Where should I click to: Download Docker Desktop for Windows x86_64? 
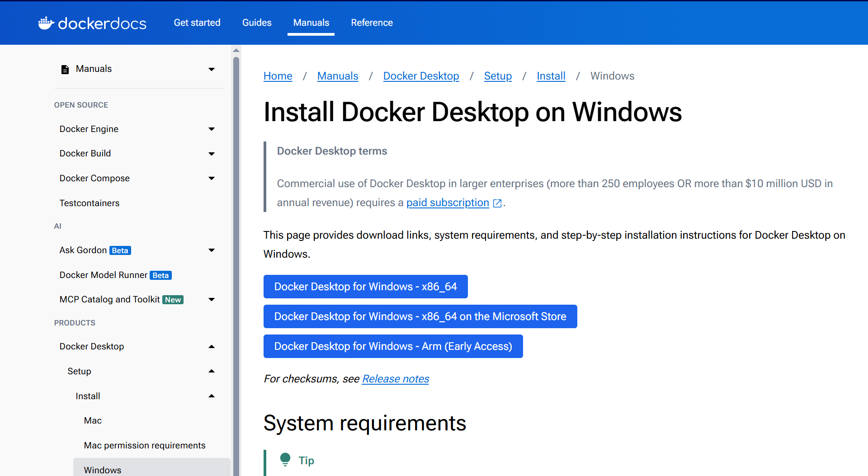(x=366, y=287)
